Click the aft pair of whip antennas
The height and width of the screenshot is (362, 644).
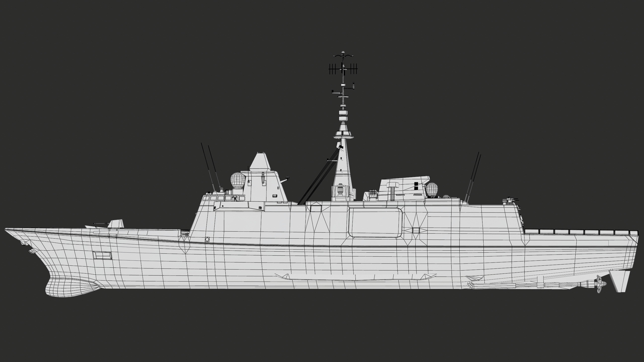(473, 177)
